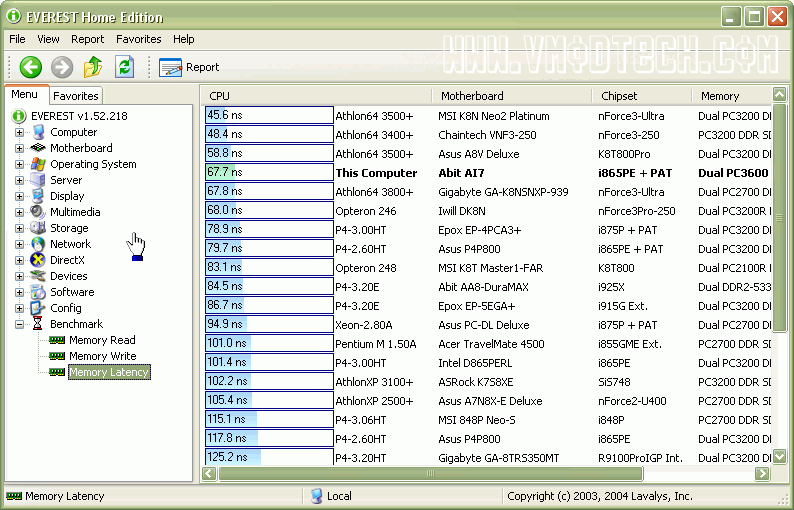Screen dimensions: 794x510
Task: Click the Operating System Windows flag icon
Action: (38, 164)
